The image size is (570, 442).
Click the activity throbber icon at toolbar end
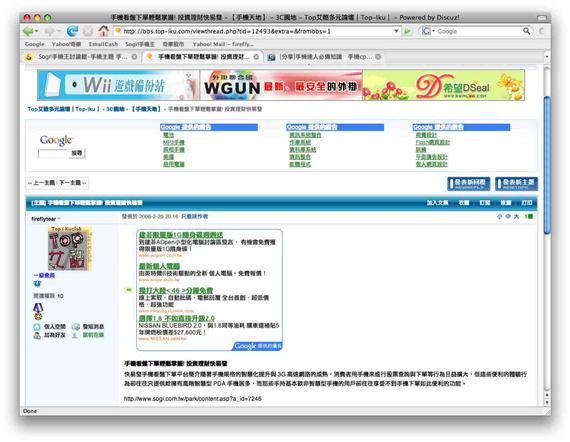pyautogui.click(x=541, y=31)
